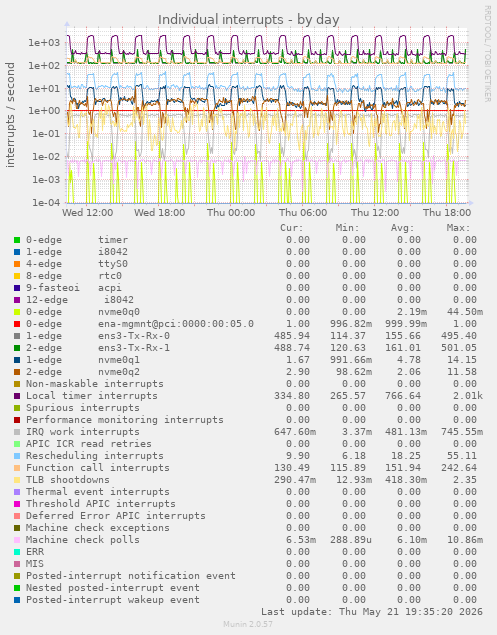Click the Thu 00:00 time axis label

coord(231,213)
